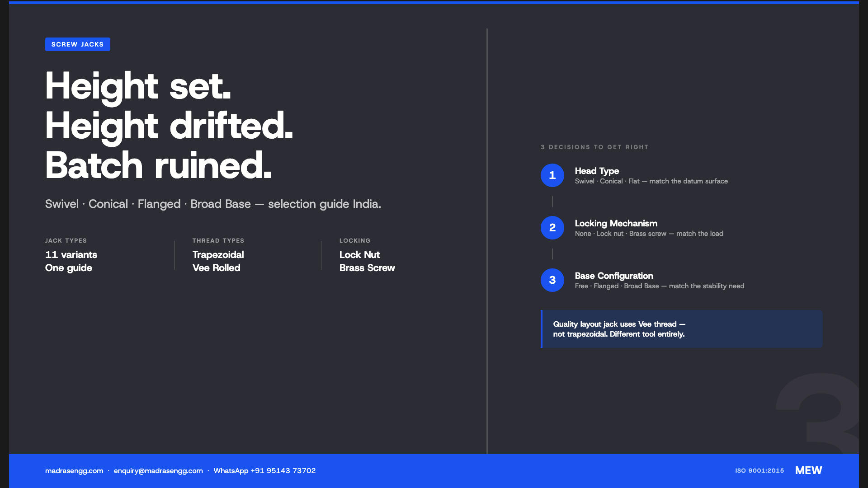Select the Locking Mechanism heading

616,223
